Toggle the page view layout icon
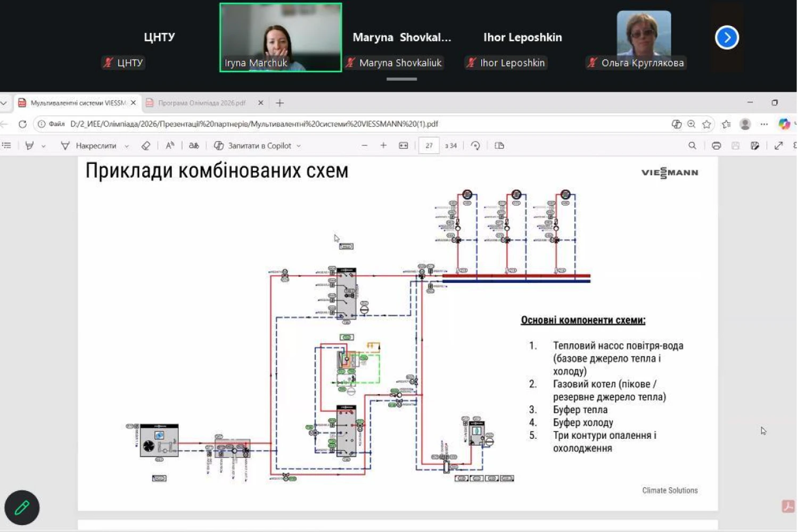 [499, 146]
